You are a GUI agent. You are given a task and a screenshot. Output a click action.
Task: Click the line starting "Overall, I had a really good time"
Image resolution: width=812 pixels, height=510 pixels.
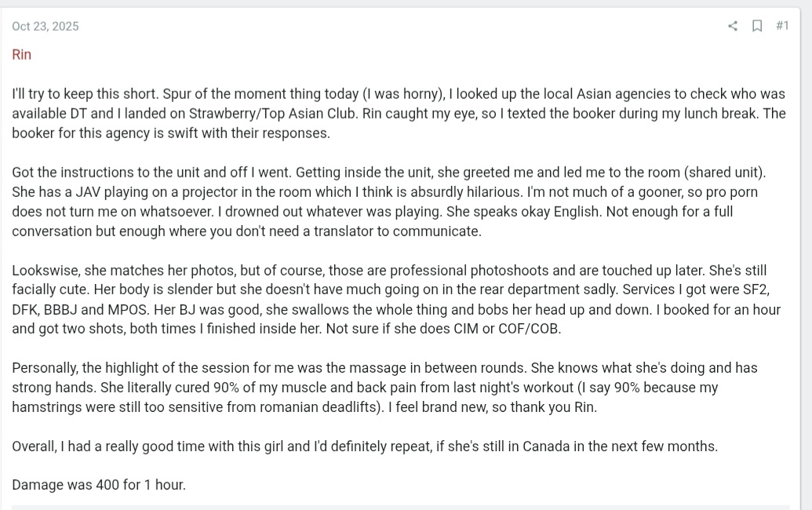[x=364, y=446]
